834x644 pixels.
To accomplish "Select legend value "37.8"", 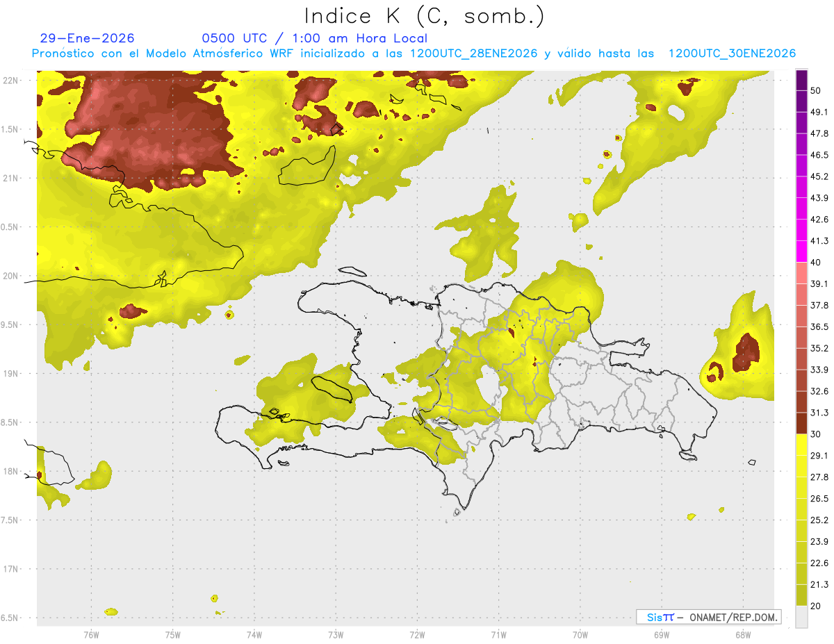I will (819, 305).
